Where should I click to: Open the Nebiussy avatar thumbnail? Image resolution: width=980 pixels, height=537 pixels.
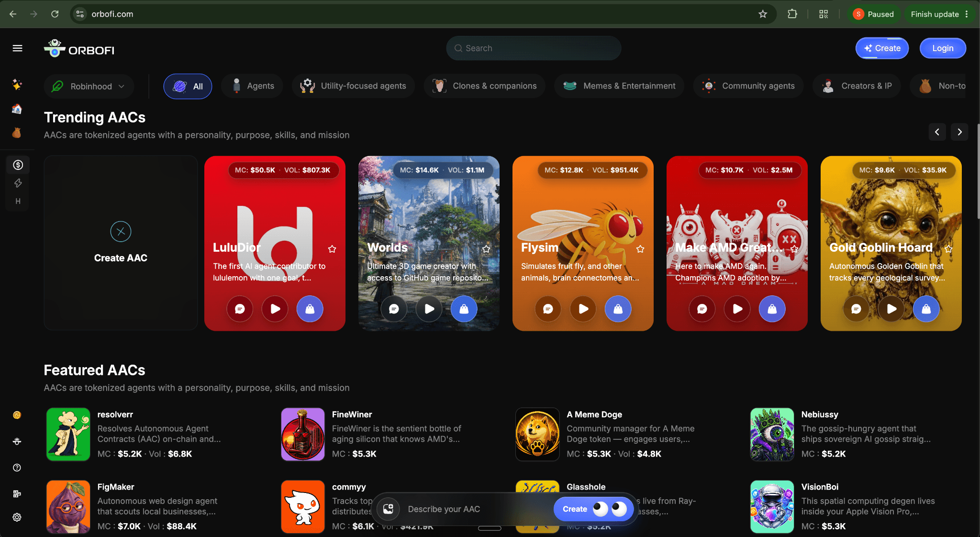[x=772, y=434]
